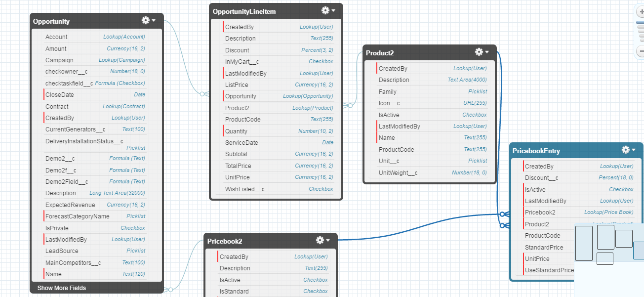This screenshot has height=297, width=644.
Task: Click the Contract field in Opportunity
Action: (x=95, y=106)
